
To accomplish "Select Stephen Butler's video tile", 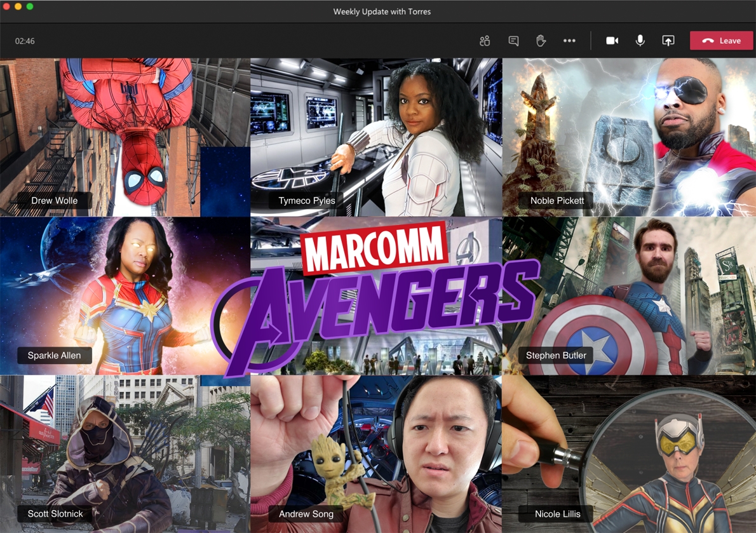I will pyautogui.click(x=629, y=296).
